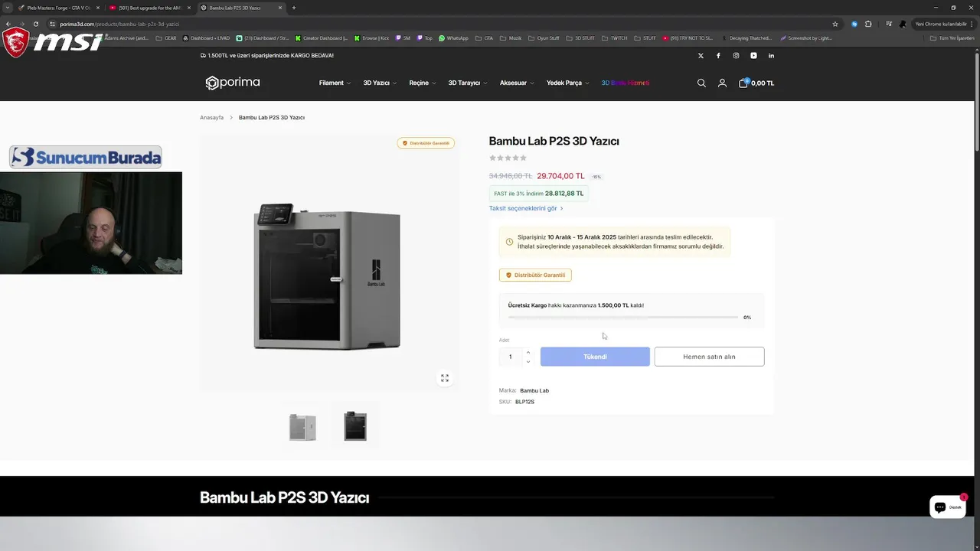Bookmark page with the star icon

[x=835, y=24]
